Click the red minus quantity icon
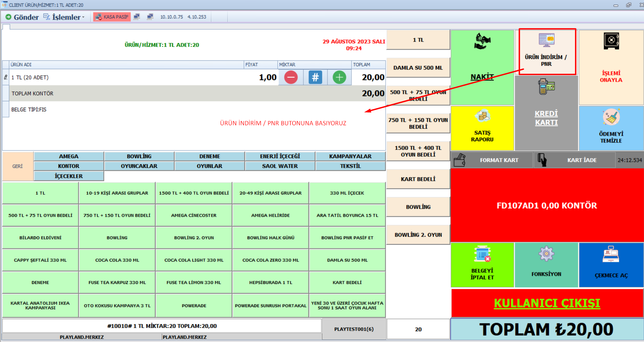This screenshot has height=342, width=644. point(291,77)
